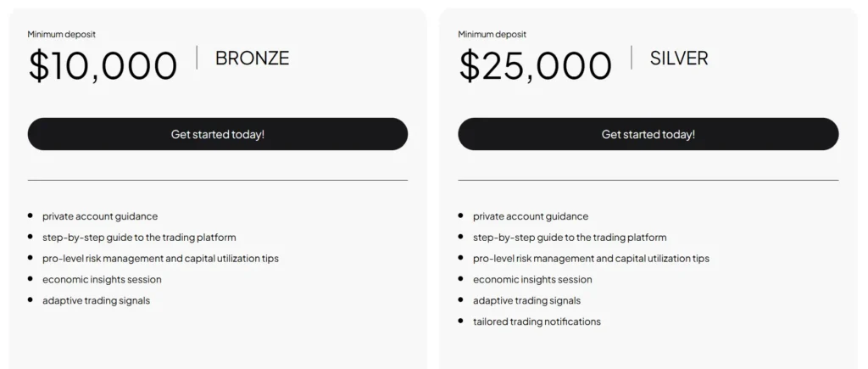Click step-by-step guide item in BRONZE card

pos(139,238)
